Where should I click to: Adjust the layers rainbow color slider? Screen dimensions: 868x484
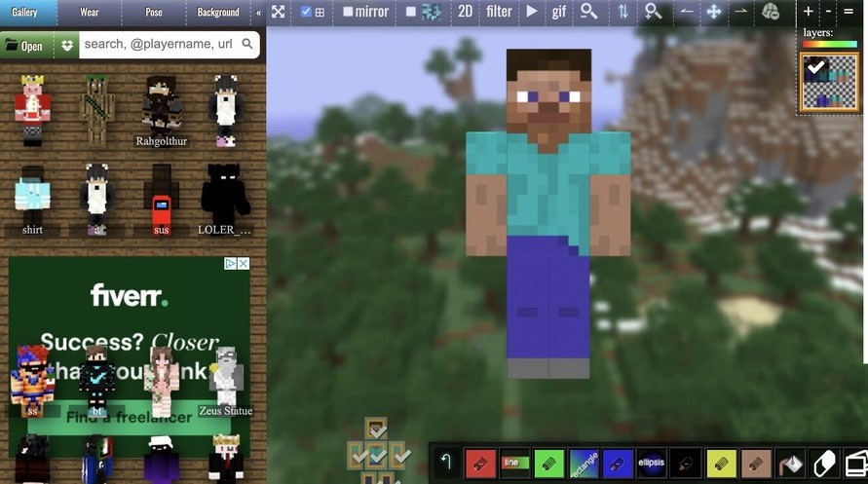click(x=830, y=44)
